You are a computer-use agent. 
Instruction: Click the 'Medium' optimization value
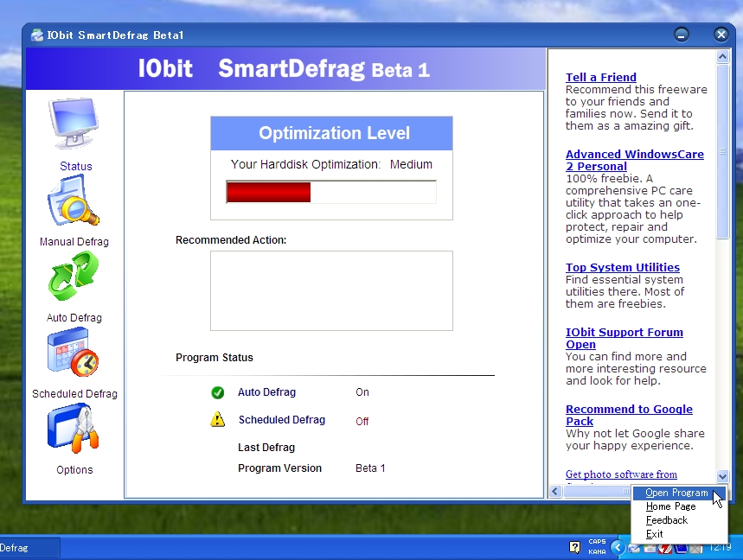click(412, 164)
